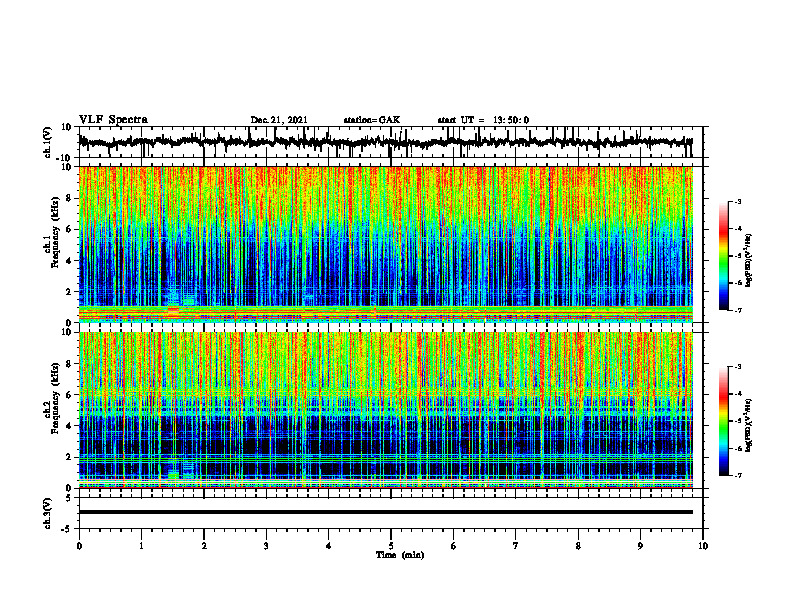
Task: Click the "ch.1(V)" axis label of top panel
Action: pyautogui.click(x=47, y=142)
